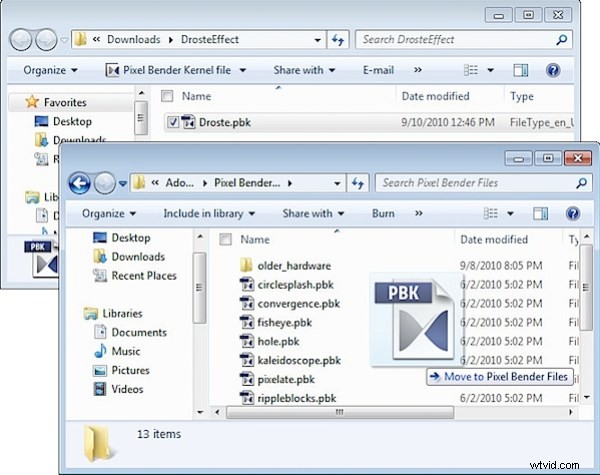This screenshot has height=475, width=600.
Task: Click Burn in the toolbar
Action: (383, 213)
